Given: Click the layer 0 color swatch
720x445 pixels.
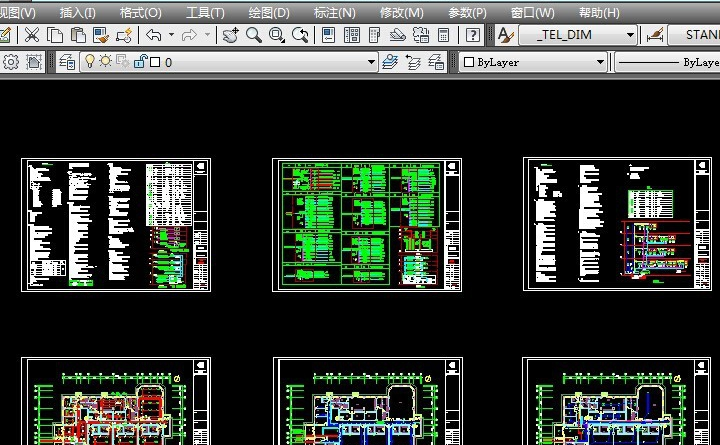Looking at the screenshot, I should coord(155,62).
